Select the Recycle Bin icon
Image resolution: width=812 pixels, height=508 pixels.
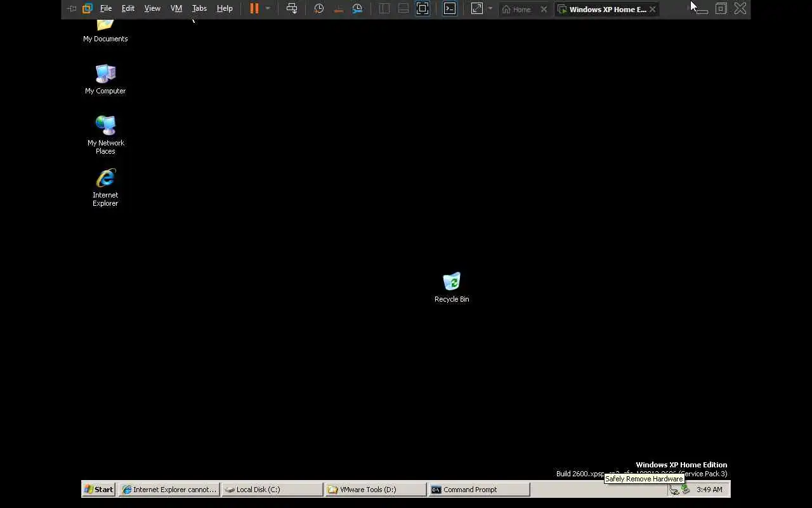coord(452,288)
